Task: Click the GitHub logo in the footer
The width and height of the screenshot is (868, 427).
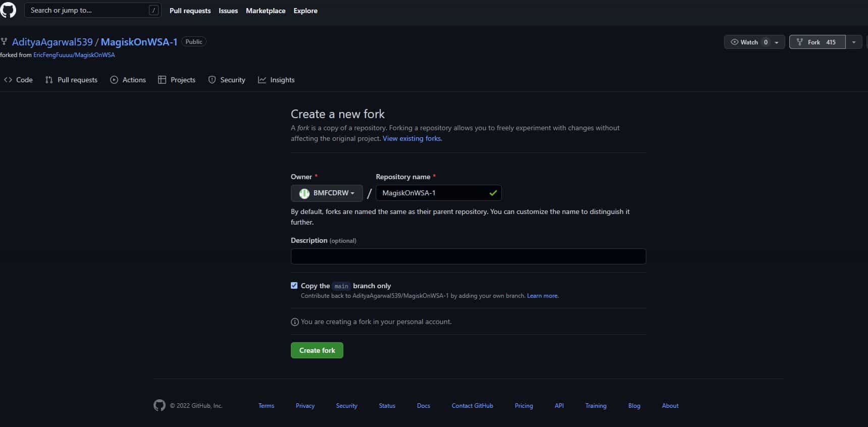Action: coord(160,405)
